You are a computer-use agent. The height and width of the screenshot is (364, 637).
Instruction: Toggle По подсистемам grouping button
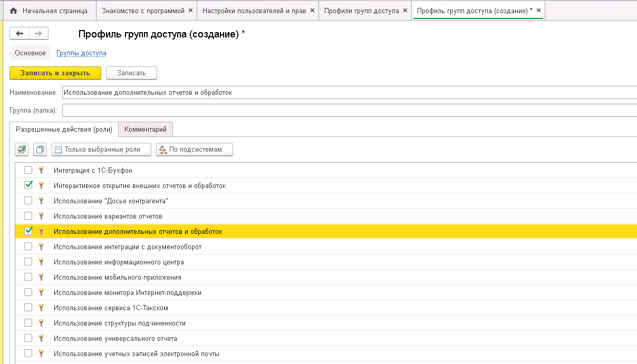point(195,150)
